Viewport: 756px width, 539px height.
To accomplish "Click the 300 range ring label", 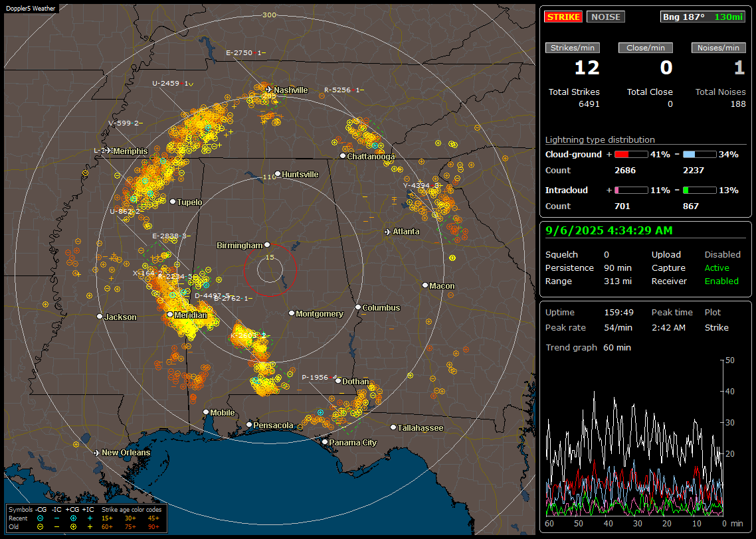I will (x=269, y=15).
